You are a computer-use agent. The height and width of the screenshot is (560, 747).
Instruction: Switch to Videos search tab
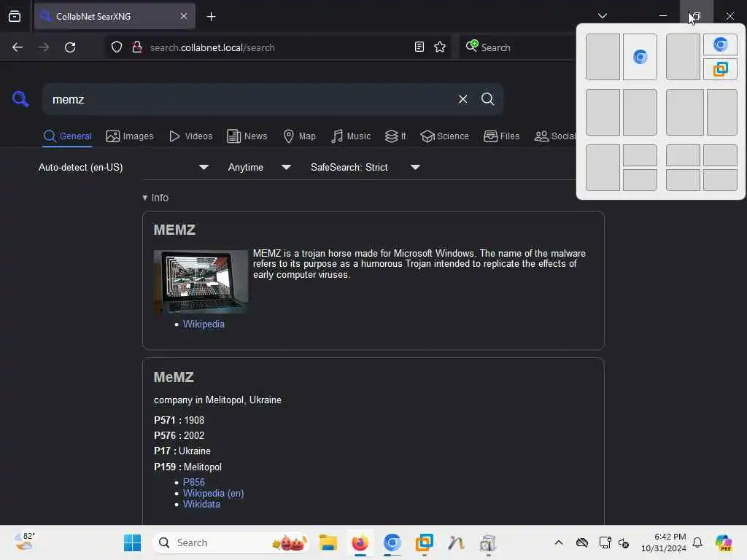tap(191, 136)
